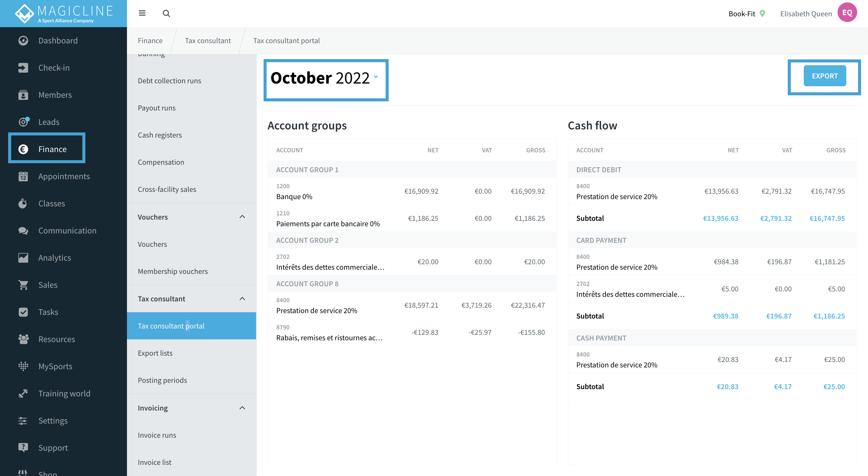868x476 pixels.
Task: Open the October 2022 month dropdown
Action: click(x=324, y=78)
